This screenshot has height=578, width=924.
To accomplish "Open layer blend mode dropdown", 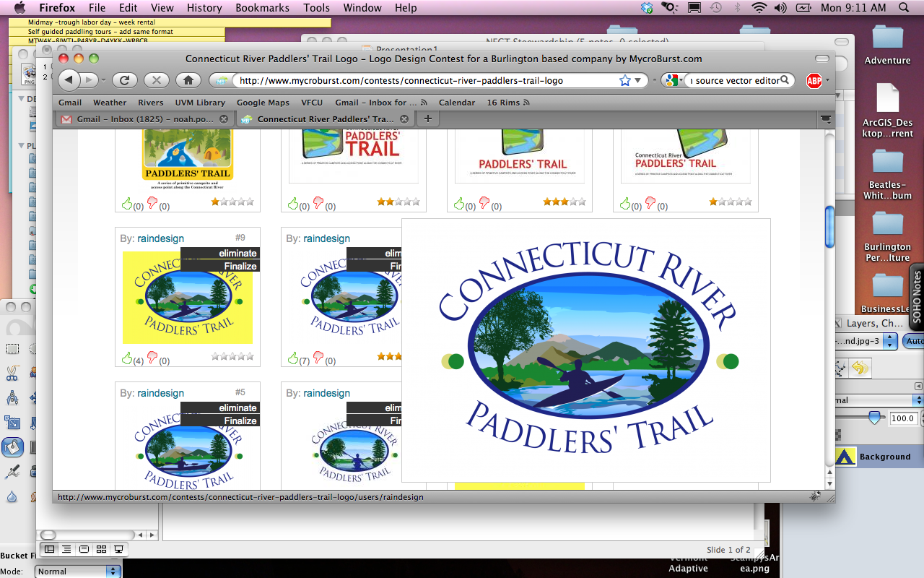I will pos(879,400).
